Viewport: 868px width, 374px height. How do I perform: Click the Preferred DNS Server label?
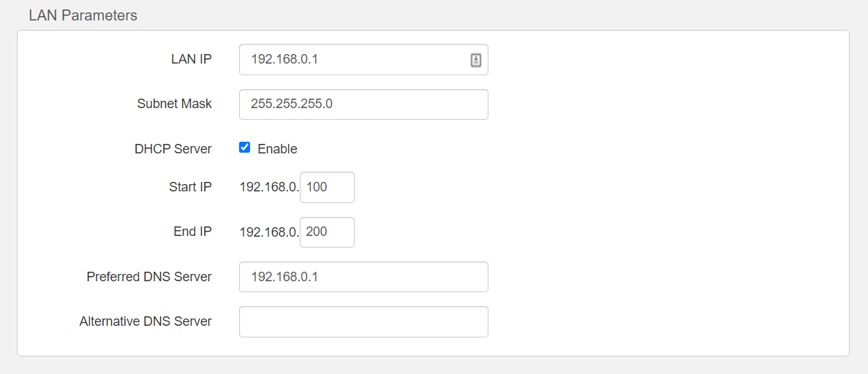point(148,278)
